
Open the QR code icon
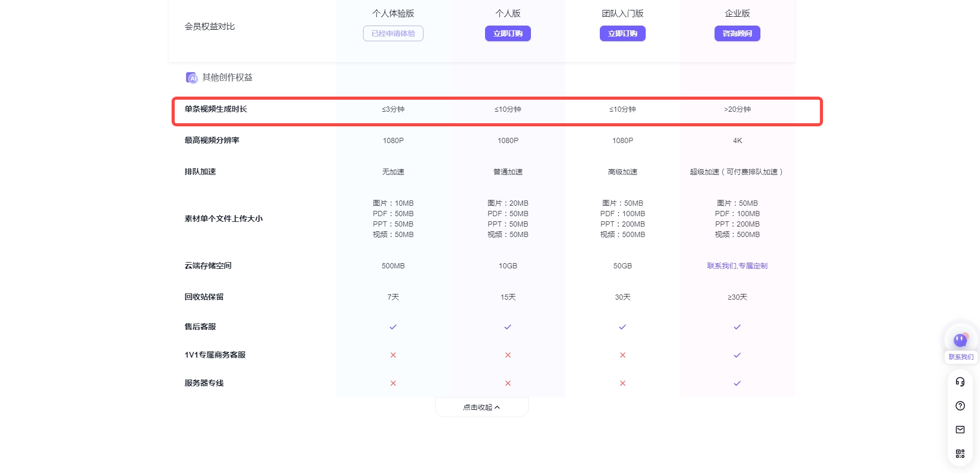click(x=960, y=454)
